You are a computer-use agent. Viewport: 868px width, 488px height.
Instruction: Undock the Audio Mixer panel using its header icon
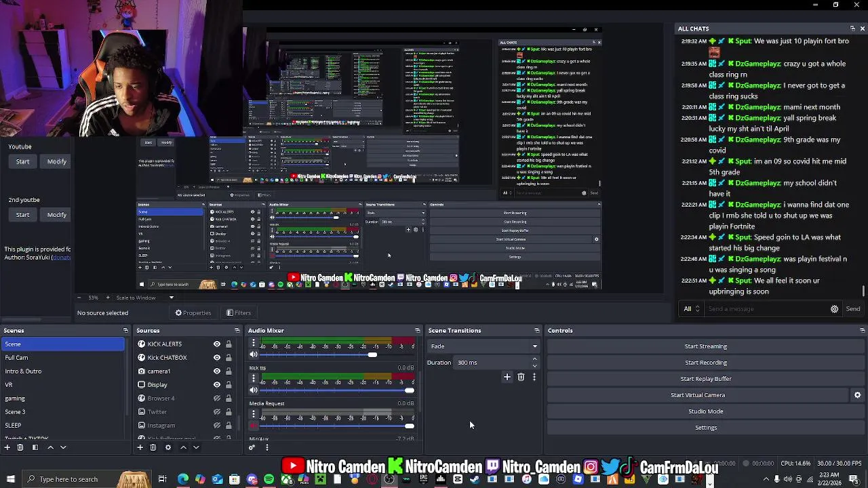(x=417, y=330)
